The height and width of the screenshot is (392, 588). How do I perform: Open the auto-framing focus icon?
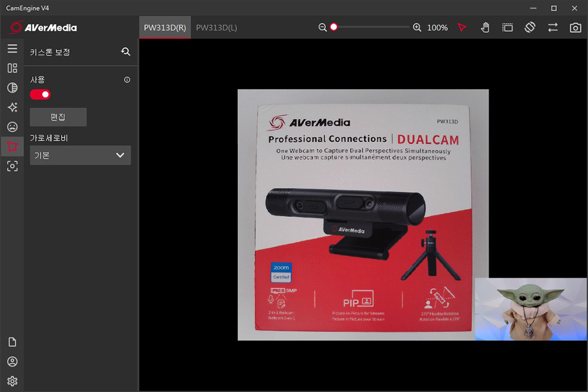click(x=12, y=166)
